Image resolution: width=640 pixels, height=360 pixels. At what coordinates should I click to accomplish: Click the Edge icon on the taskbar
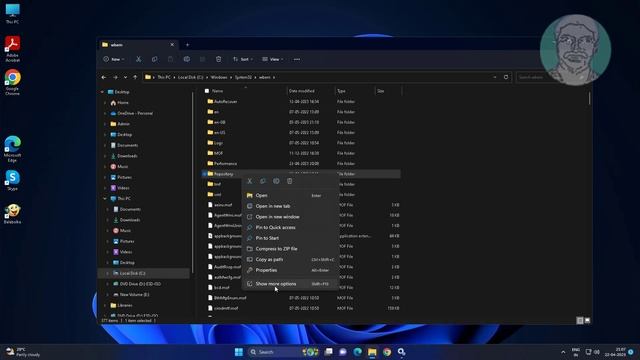click(x=358, y=352)
